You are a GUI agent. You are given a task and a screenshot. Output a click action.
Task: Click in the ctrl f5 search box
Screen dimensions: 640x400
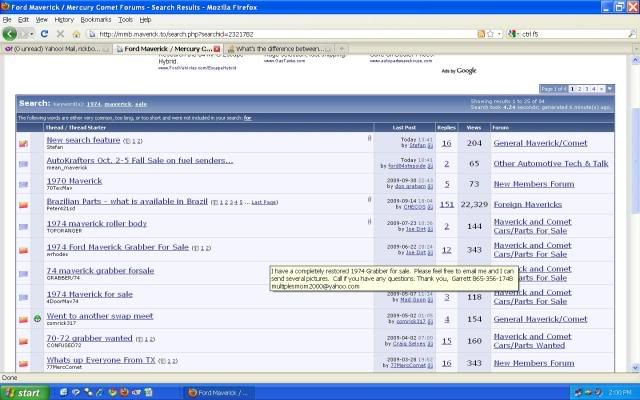point(573,34)
